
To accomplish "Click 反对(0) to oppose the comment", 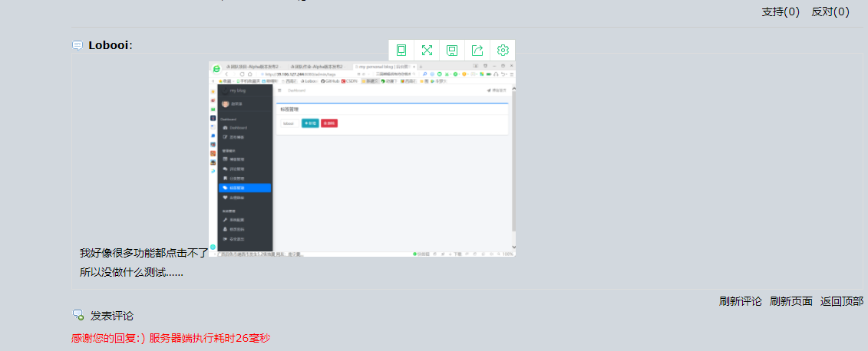I will [830, 11].
